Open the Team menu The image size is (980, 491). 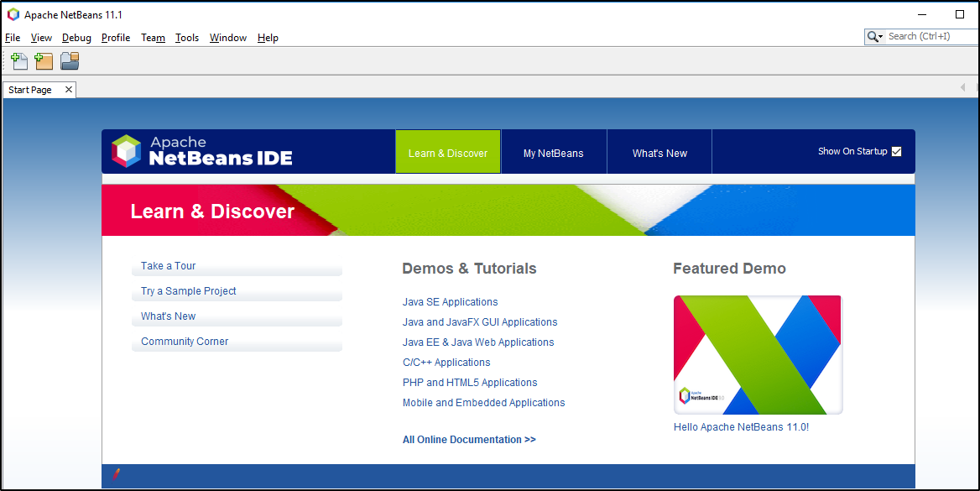[x=153, y=38]
